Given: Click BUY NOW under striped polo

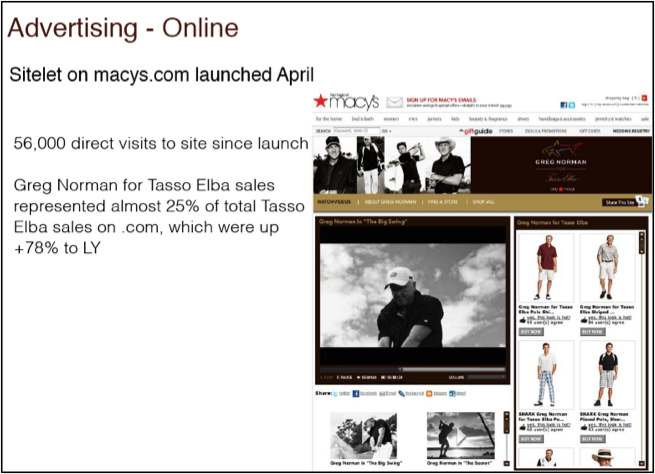Looking at the screenshot, I should [592, 332].
